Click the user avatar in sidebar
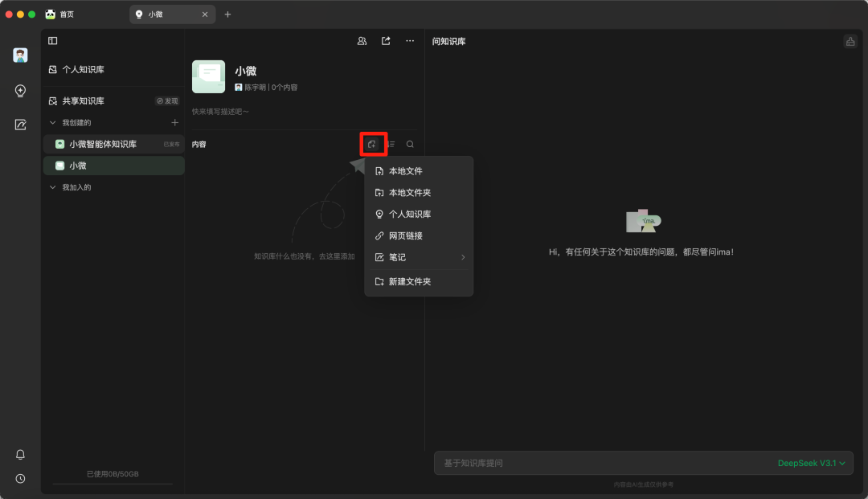Image resolution: width=868 pixels, height=499 pixels. pyautogui.click(x=20, y=55)
